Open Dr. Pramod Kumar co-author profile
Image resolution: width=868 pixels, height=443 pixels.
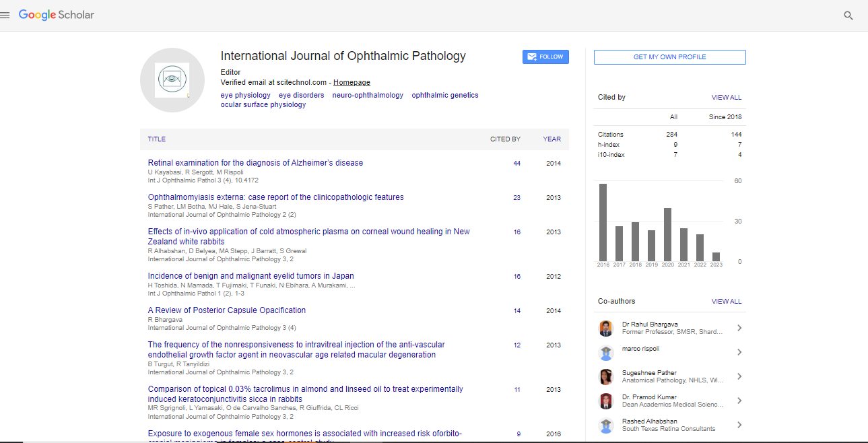coord(649,397)
